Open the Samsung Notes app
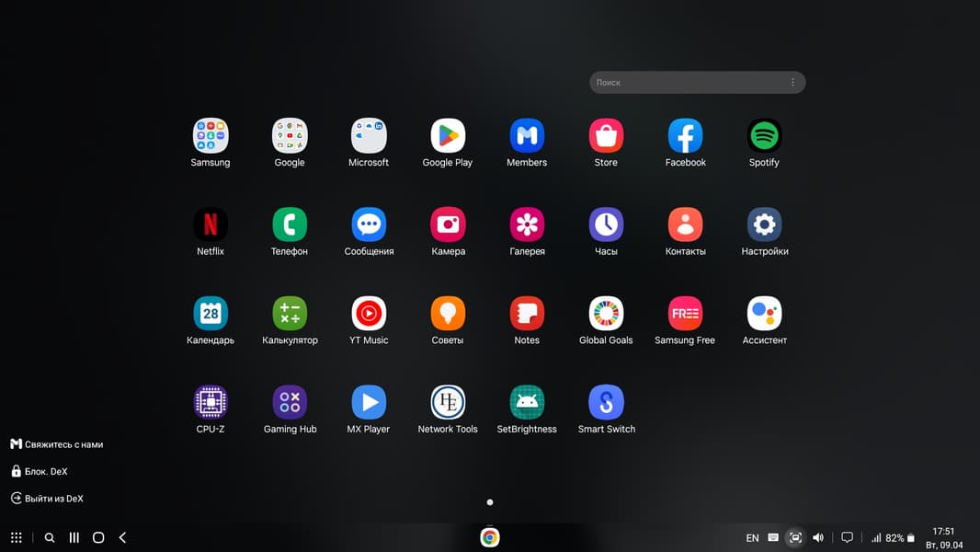The image size is (980, 552). 527,313
